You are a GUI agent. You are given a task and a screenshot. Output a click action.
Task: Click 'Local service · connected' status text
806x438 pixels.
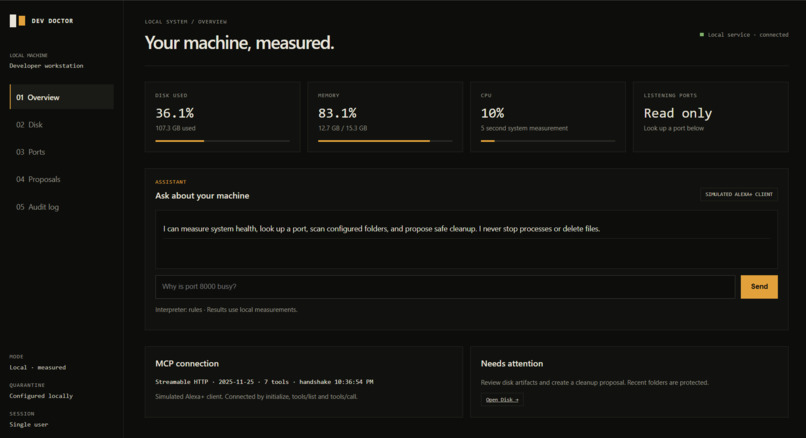(x=748, y=34)
